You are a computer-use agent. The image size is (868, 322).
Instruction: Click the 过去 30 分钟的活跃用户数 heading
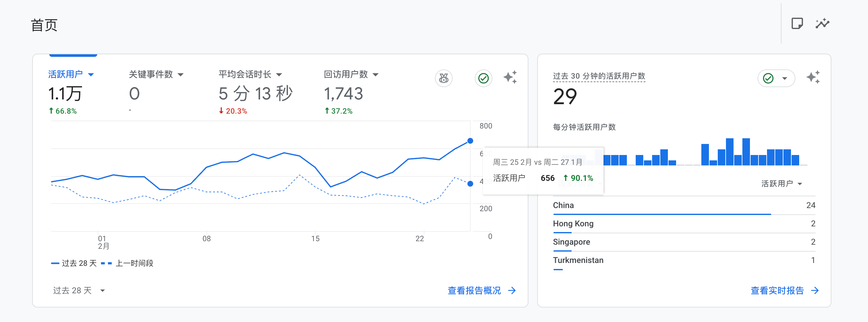coord(599,76)
